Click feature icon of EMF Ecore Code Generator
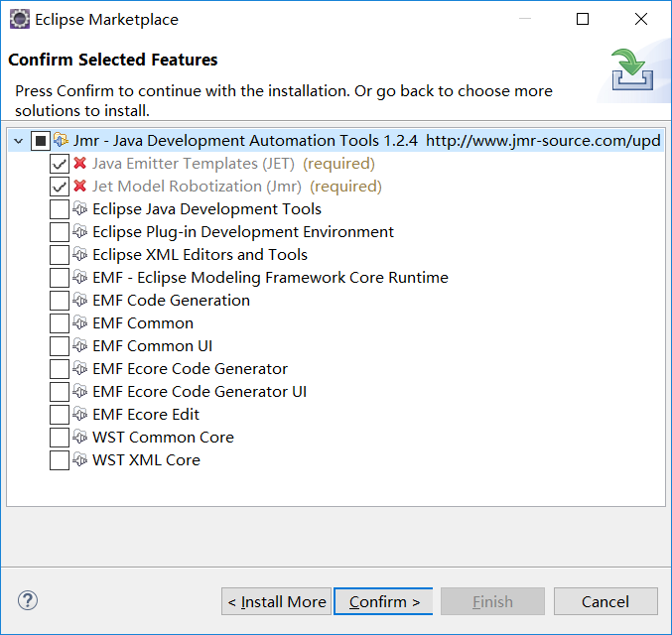Image resolution: width=672 pixels, height=635 pixels. (x=79, y=368)
